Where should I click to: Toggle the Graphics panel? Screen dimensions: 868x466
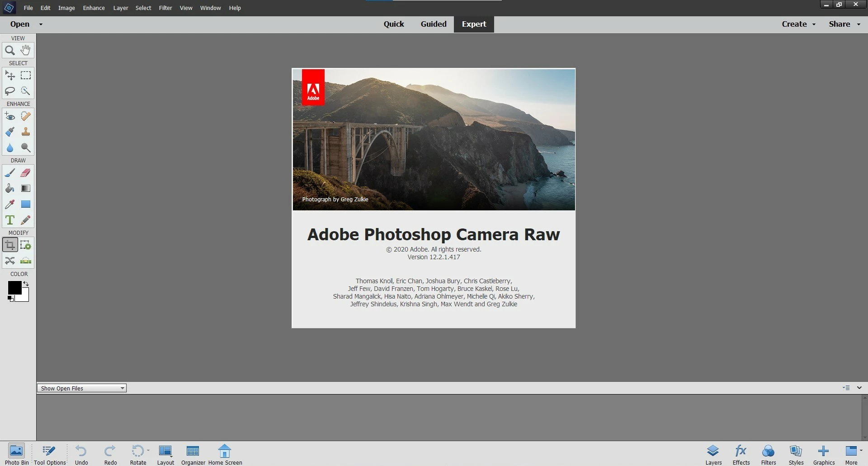pos(824,454)
